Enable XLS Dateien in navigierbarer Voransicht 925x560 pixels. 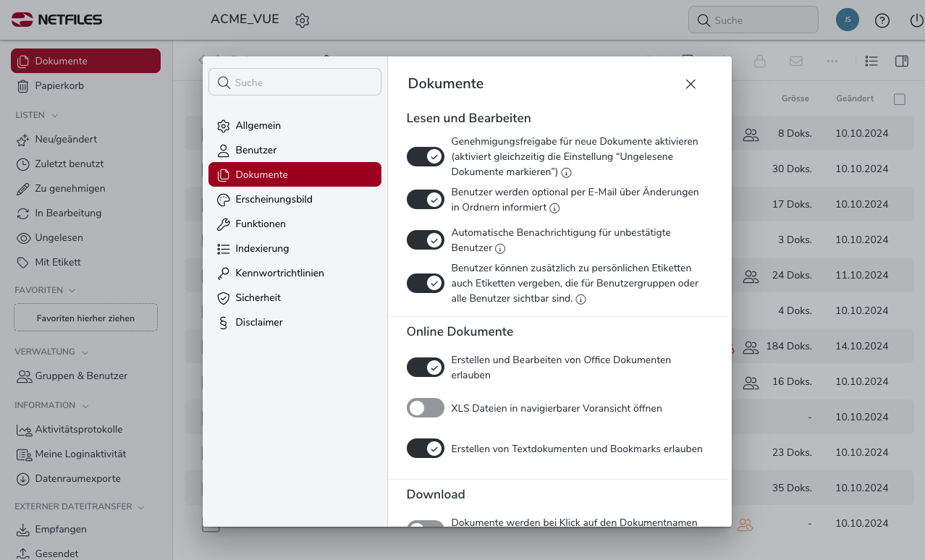point(426,408)
